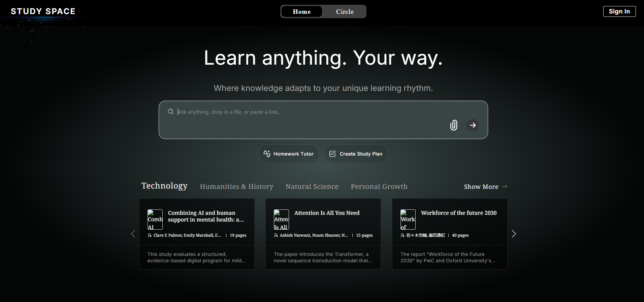The height and width of the screenshot is (302, 644).
Task: Click the STUDY SPACE logo
Action: pos(43,11)
